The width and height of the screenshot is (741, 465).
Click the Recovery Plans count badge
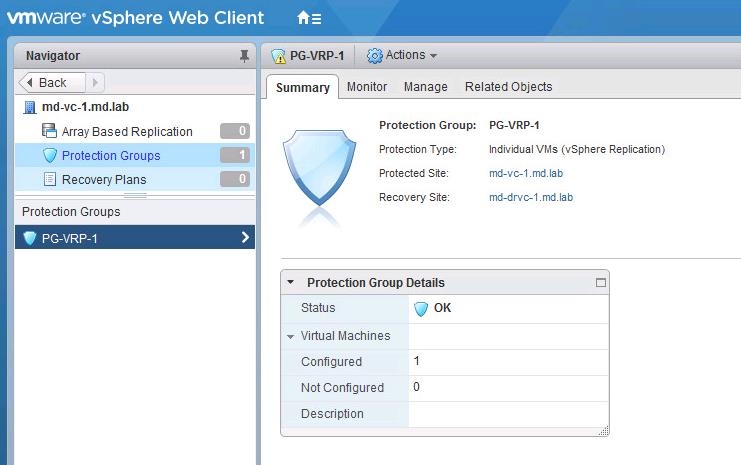click(x=235, y=179)
